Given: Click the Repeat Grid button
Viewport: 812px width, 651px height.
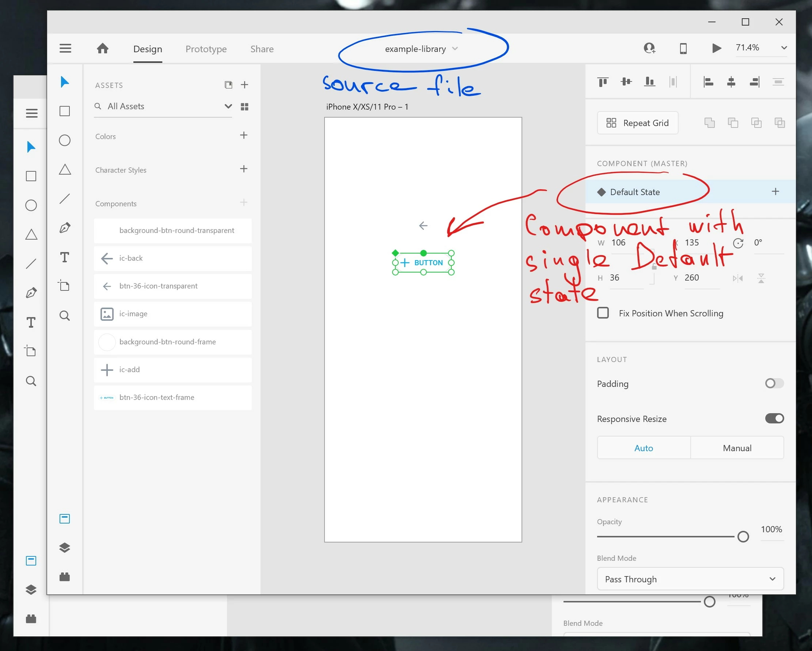Looking at the screenshot, I should (x=637, y=123).
